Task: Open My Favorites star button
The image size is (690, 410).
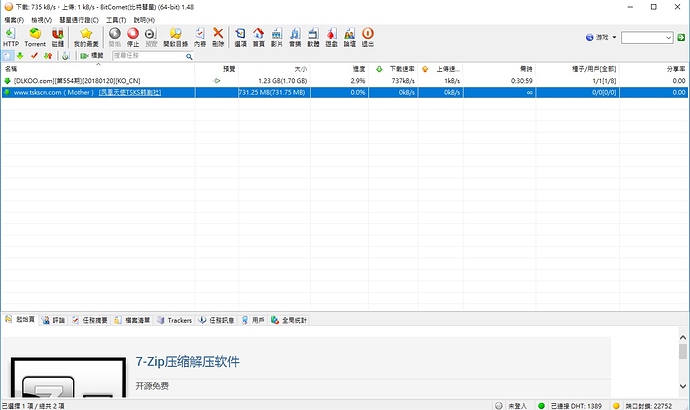Action: tap(86, 37)
